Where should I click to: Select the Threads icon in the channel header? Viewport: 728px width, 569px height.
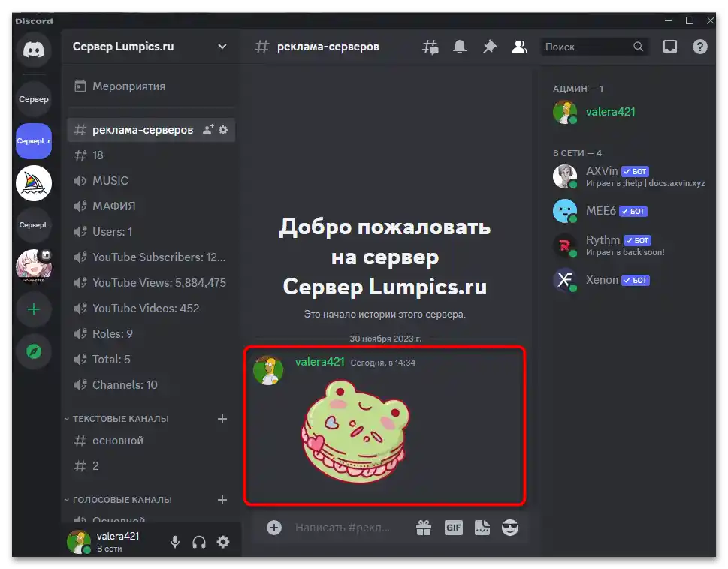(x=429, y=46)
